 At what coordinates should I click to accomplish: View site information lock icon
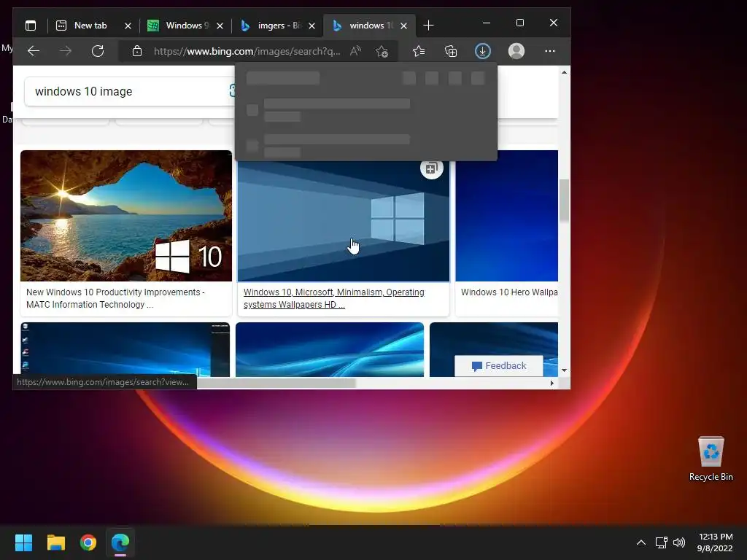coord(137,51)
